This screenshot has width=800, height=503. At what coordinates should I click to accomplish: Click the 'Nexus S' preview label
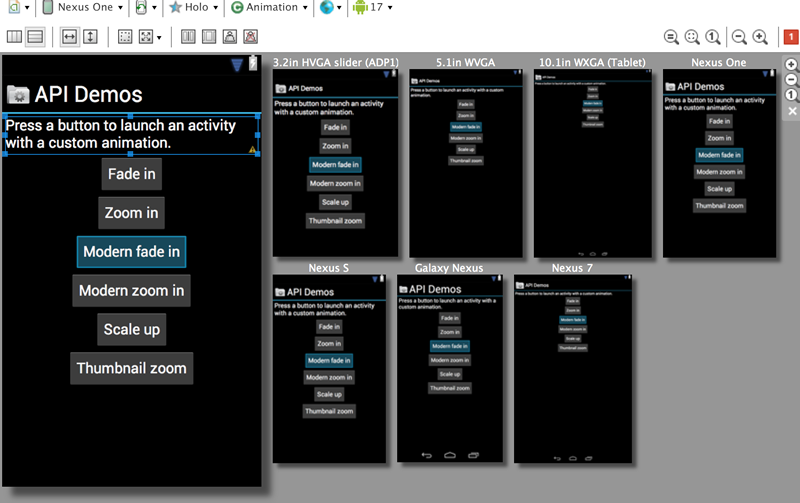(x=329, y=268)
